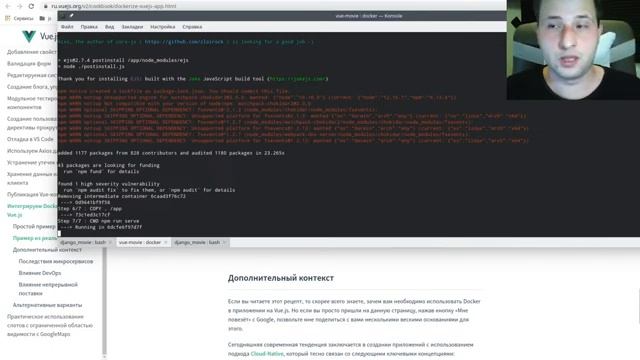Switch to django_movie : bash tab left of vue-movie
Screen dimensions: 640x360
coord(83,242)
